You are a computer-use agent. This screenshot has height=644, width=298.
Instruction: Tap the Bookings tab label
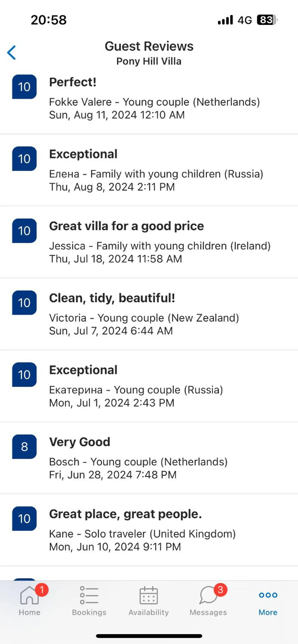pyautogui.click(x=89, y=612)
